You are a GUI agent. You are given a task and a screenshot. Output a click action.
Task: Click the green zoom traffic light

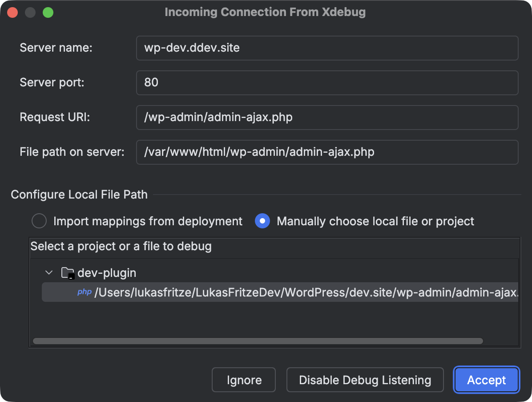pyautogui.click(x=48, y=12)
